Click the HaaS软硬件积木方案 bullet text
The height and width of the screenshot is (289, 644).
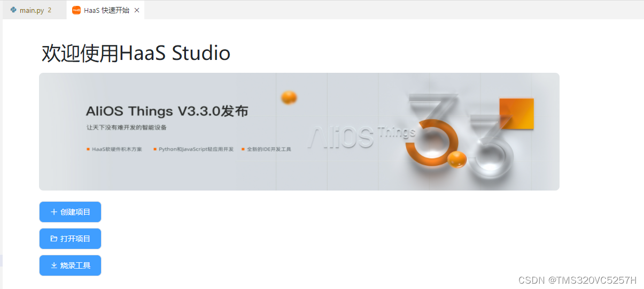pos(117,149)
